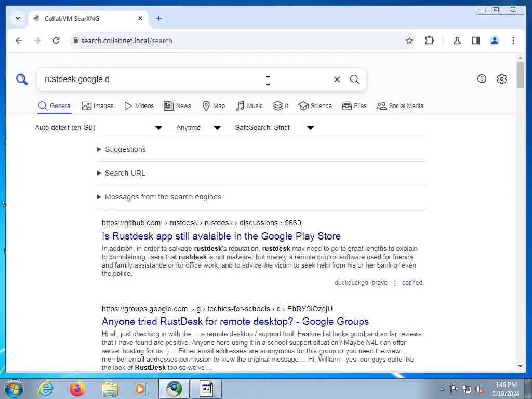Open the Windows Start menu
This screenshot has width=532, height=399.
(x=14, y=389)
